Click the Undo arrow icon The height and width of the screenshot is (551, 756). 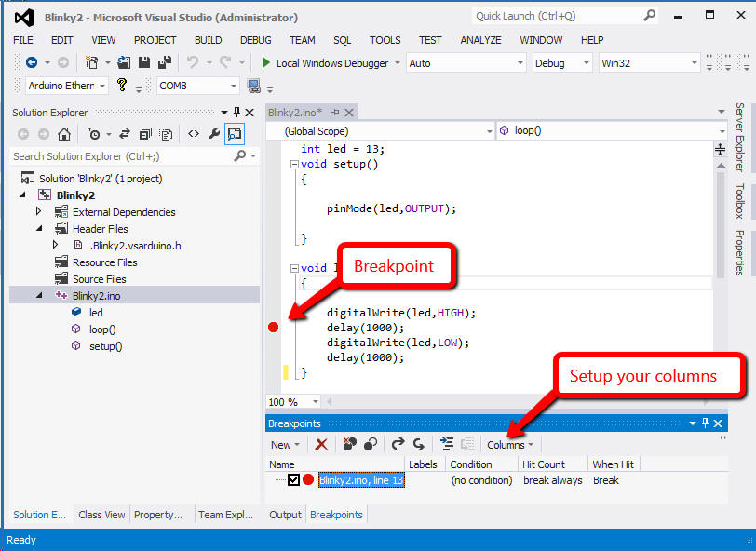click(x=193, y=62)
